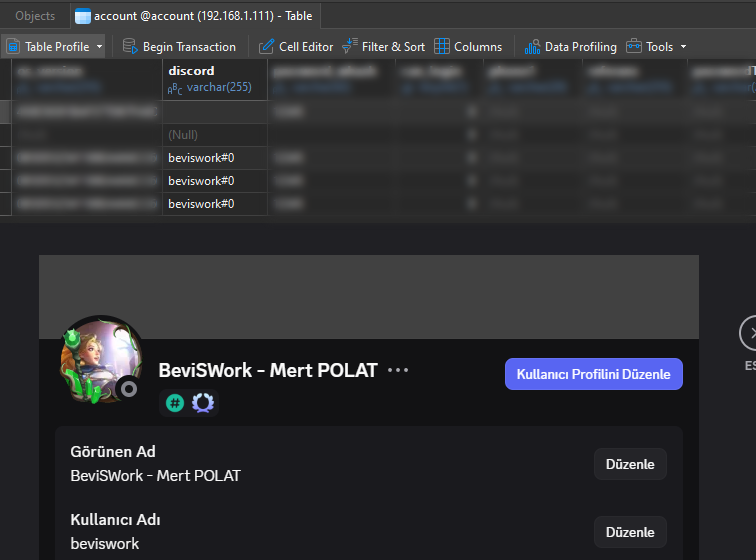This screenshot has height=560, width=756.
Task: Close the Discord settings with ESC button
Action: 749,333
